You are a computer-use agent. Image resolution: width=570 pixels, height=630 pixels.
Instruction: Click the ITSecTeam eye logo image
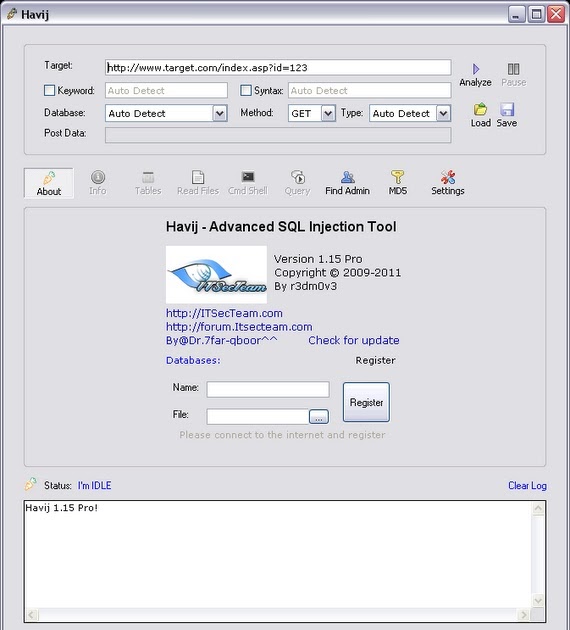point(216,274)
